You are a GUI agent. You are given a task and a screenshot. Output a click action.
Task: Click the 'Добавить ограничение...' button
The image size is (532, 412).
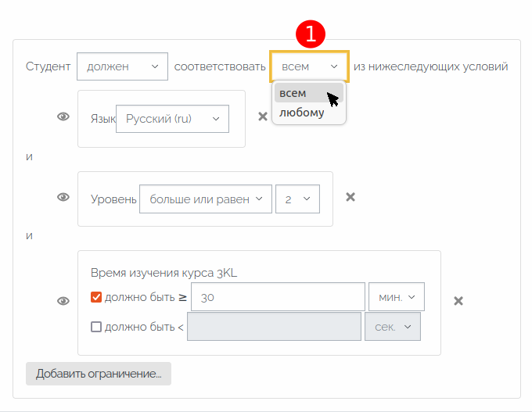pyautogui.click(x=99, y=374)
